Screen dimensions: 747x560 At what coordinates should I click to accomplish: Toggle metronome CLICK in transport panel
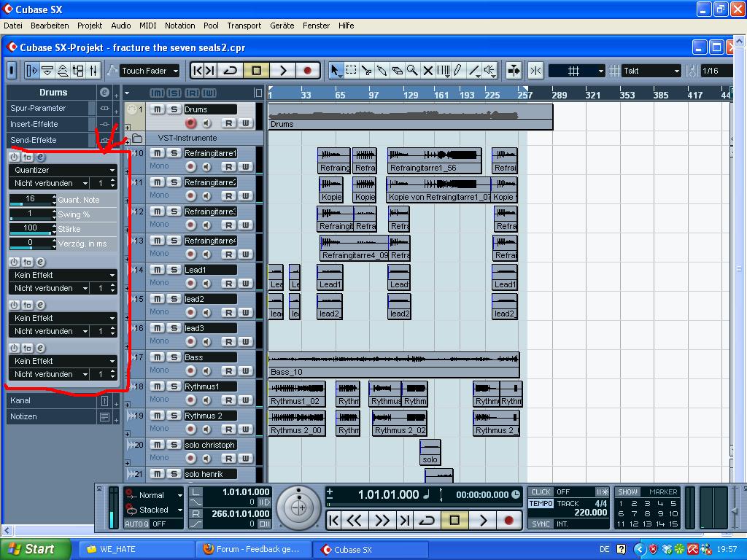tap(541, 492)
